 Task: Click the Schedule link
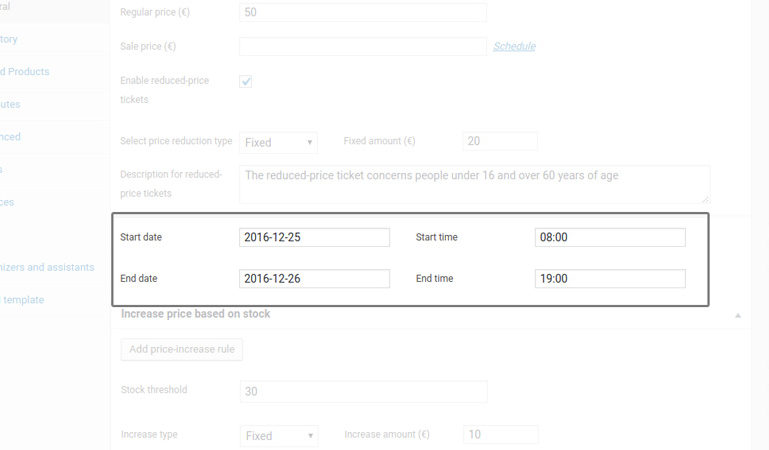(x=514, y=46)
